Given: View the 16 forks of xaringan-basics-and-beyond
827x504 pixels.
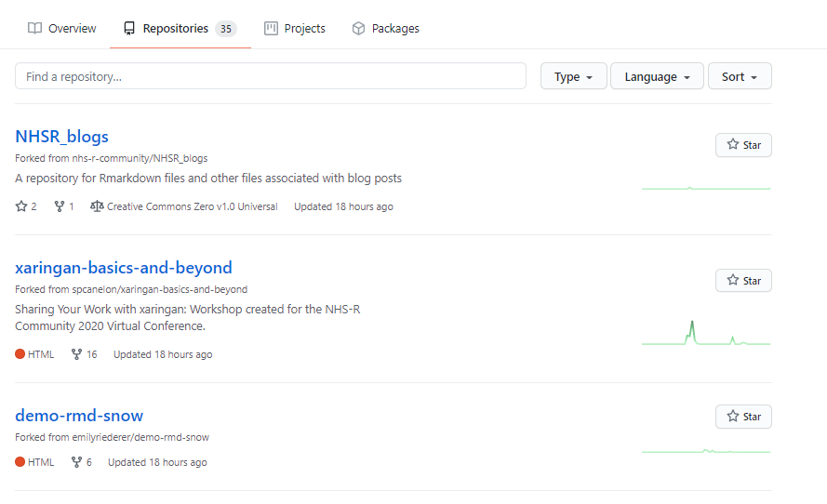Looking at the screenshot, I should [x=85, y=354].
